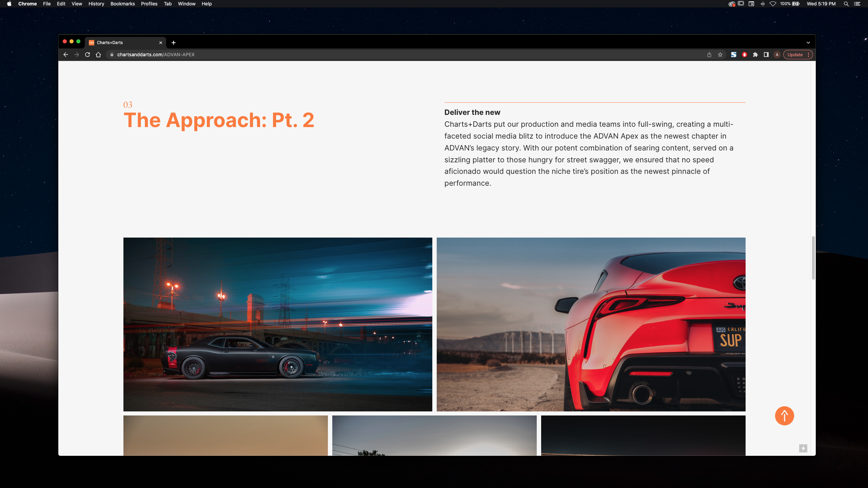Open the Profiles menu
Viewport: 868px width, 488px height.
(149, 4)
